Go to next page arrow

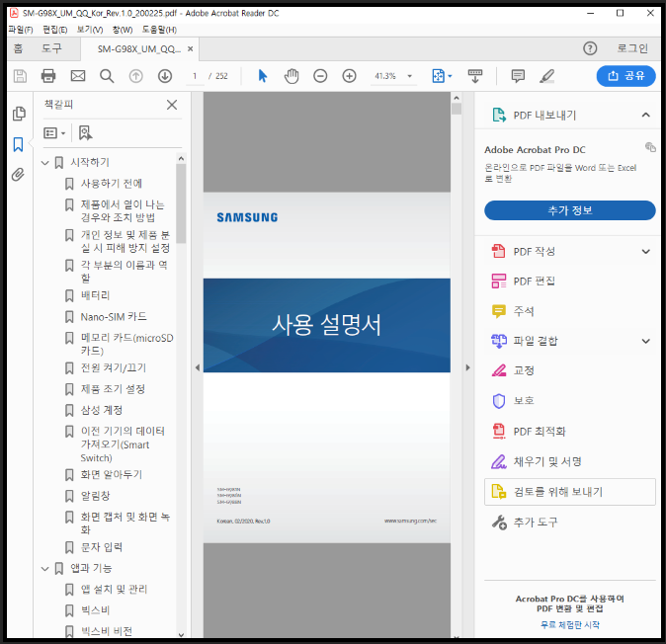[x=165, y=76]
